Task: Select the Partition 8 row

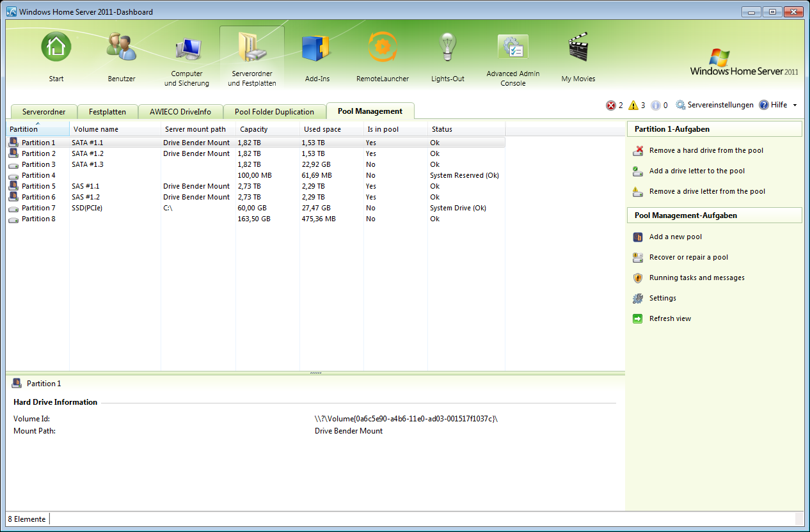Action: (x=256, y=219)
